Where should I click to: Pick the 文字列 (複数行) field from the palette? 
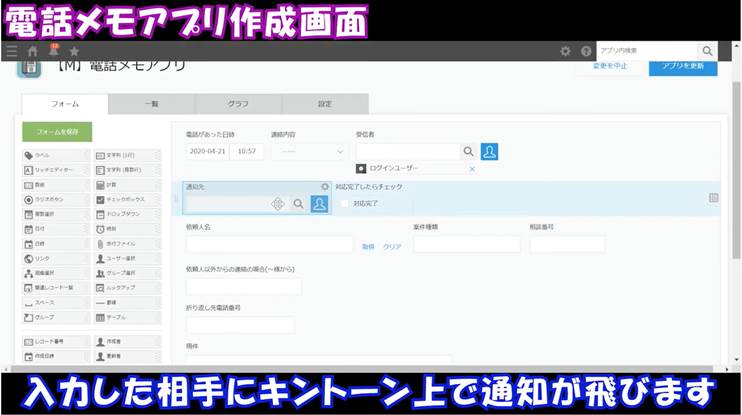127,170
